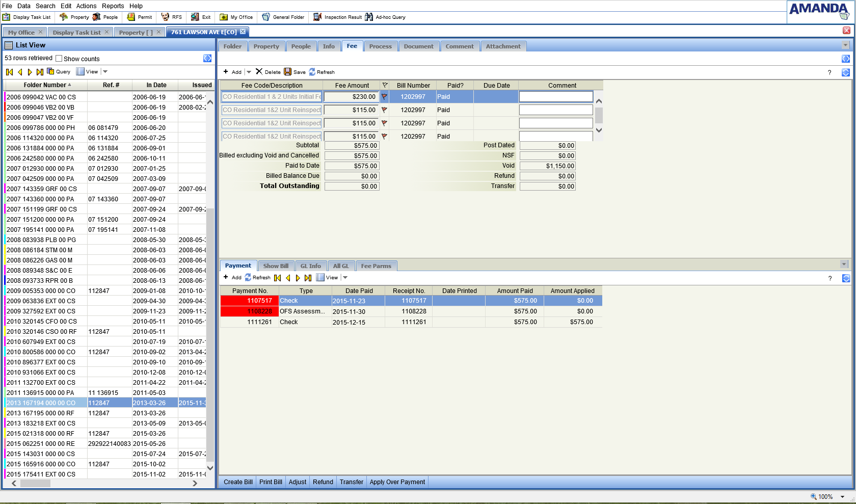
Task: Open the Reports menu
Action: (113, 6)
